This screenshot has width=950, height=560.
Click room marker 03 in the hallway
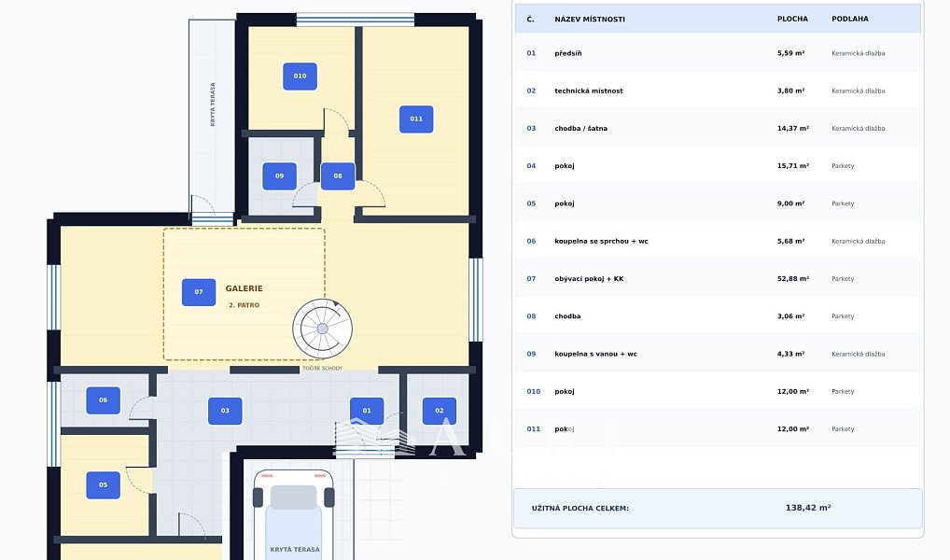coord(225,411)
